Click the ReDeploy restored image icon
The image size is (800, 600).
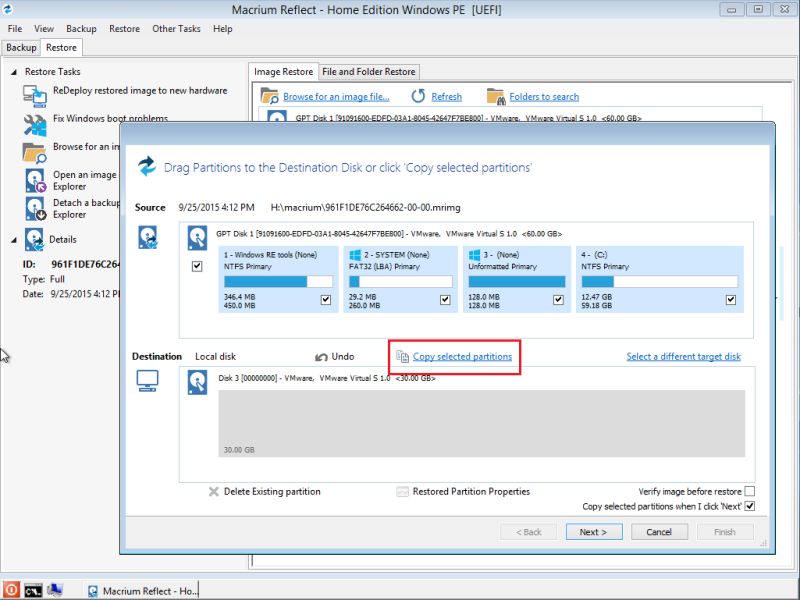pyautogui.click(x=35, y=96)
